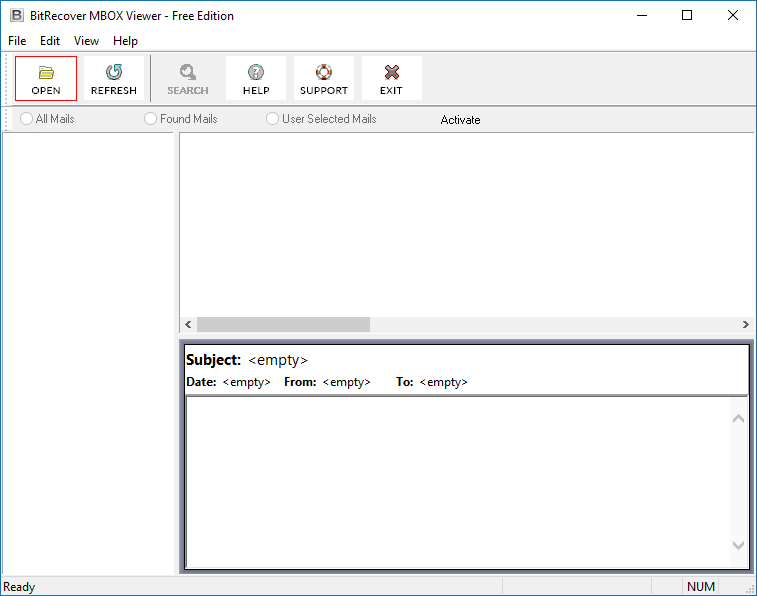This screenshot has width=757, height=596.
Task: Click inside the message body preview area
Action: click(459, 482)
